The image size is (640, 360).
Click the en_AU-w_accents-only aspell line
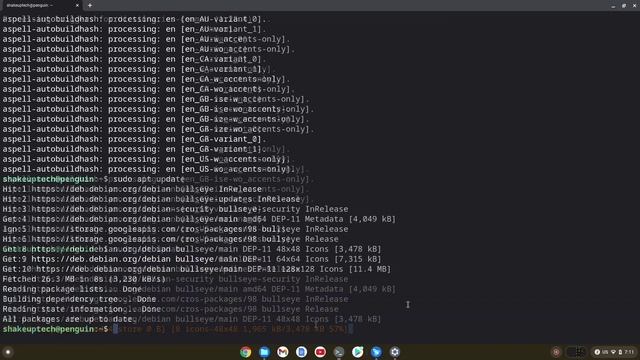tap(146, 39)
